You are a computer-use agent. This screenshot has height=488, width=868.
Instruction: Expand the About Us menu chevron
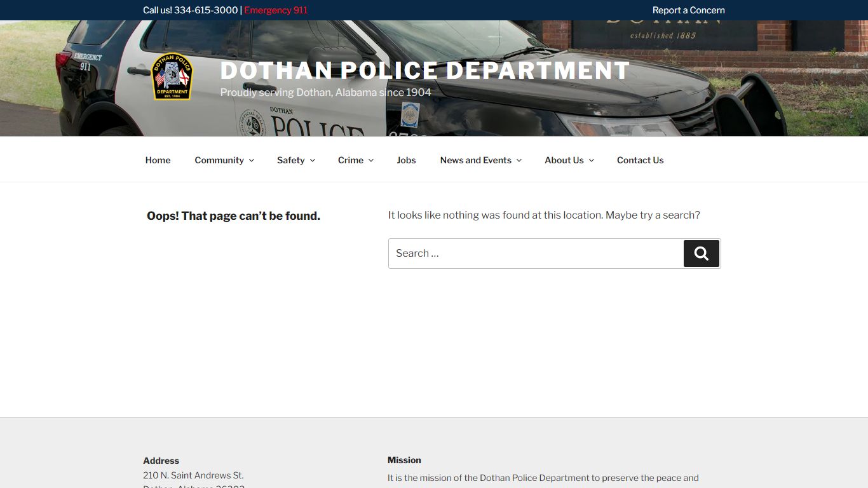pos(592,161)
